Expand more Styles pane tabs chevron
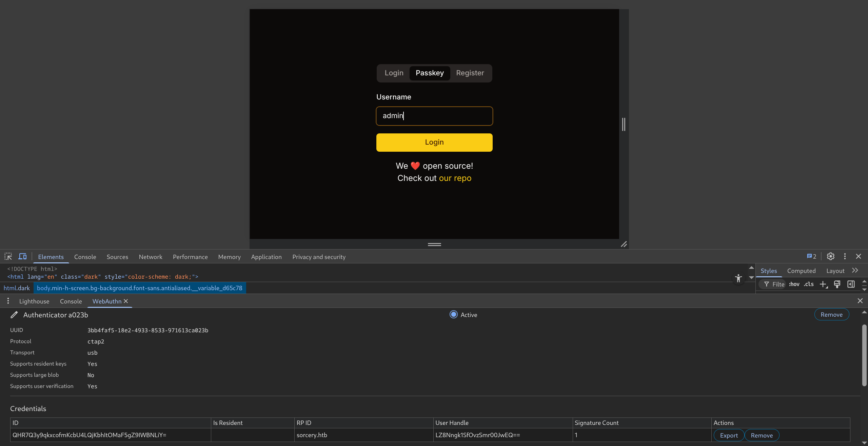Viewport: 868px width, 446px height. [855, 271]
